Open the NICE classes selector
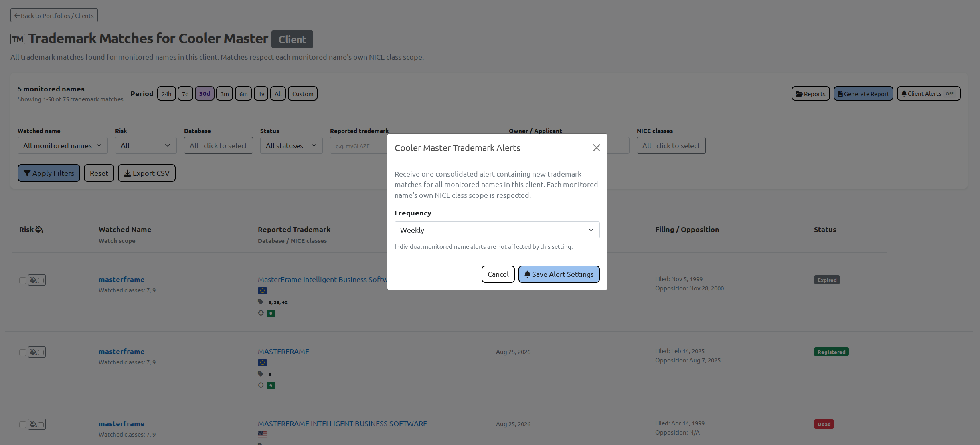980x445 pixels. pos(671,146)
